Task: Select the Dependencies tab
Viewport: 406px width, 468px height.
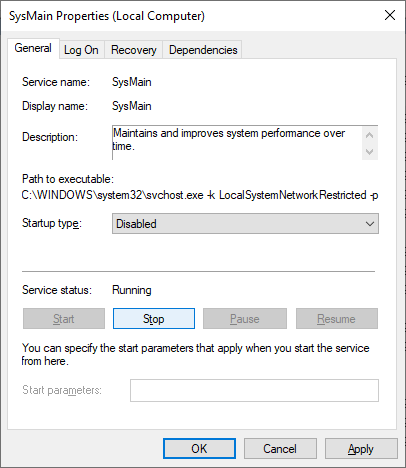Action: (x=203, y=50)
